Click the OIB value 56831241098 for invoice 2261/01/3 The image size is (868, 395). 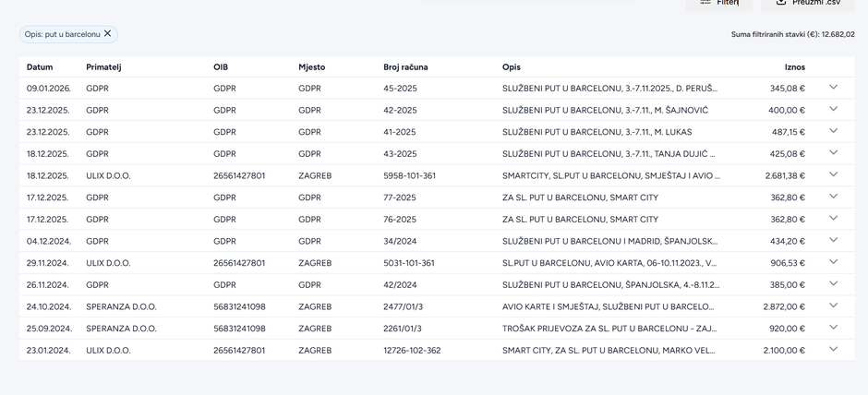pyautogui.click(x=239, y=329)
